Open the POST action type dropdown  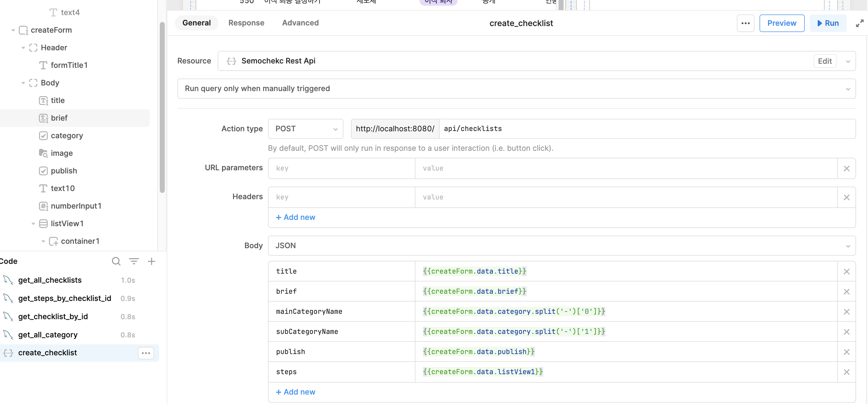click(305, 128)
